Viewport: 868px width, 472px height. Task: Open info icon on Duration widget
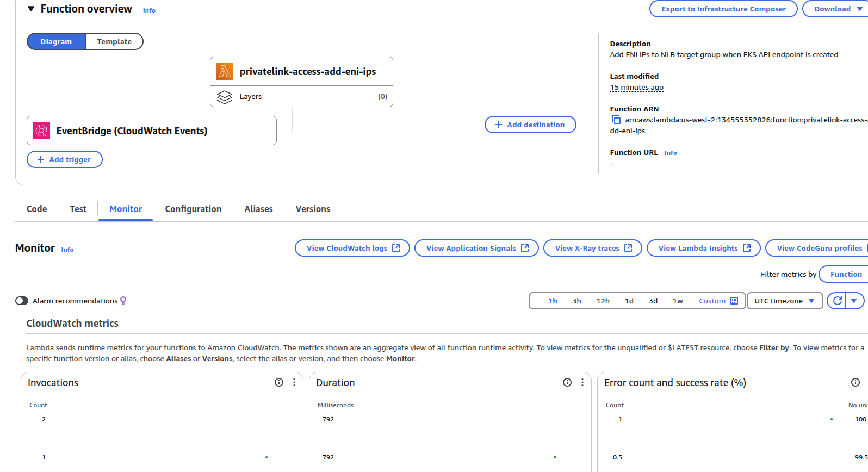click(x=567, y=382)
